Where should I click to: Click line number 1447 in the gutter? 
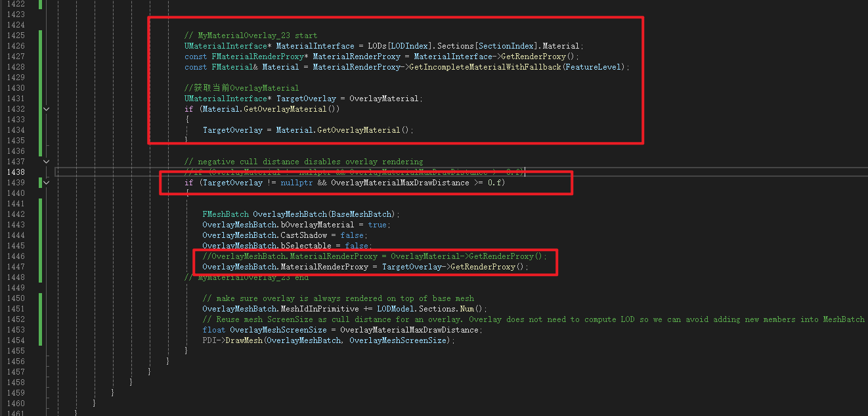14,267
